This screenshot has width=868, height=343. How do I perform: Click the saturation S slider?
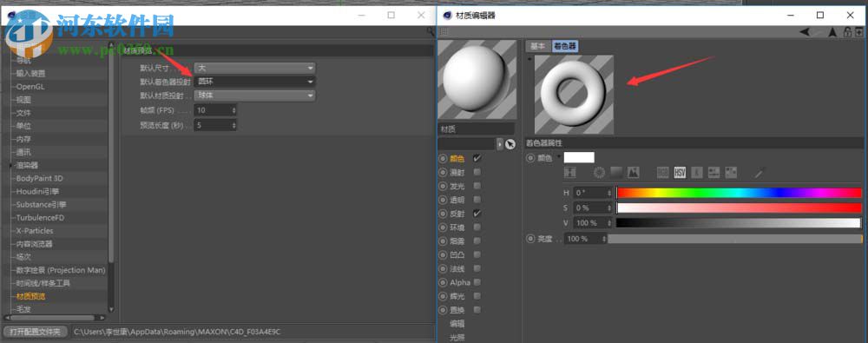(739, 208)
